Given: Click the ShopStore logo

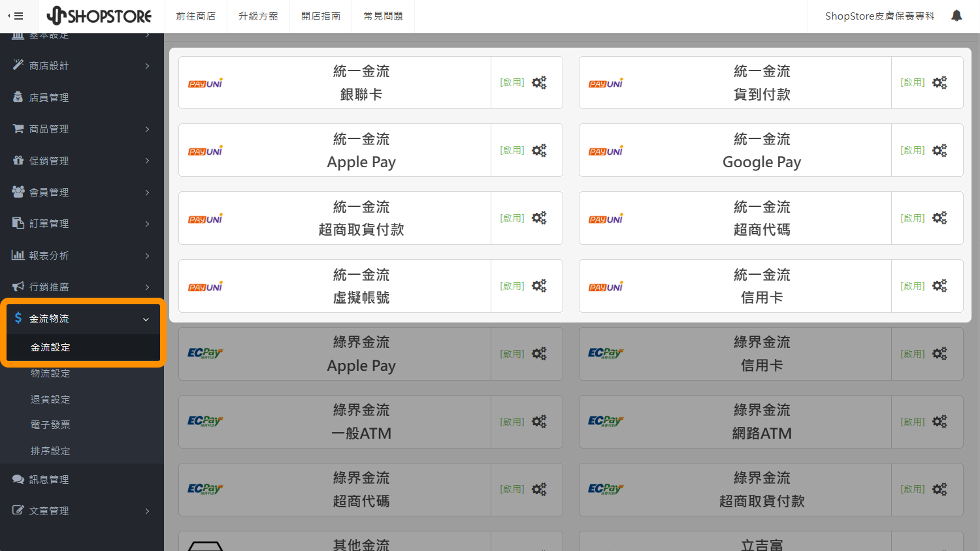Looking at the screenshot, I should (99, 16).
